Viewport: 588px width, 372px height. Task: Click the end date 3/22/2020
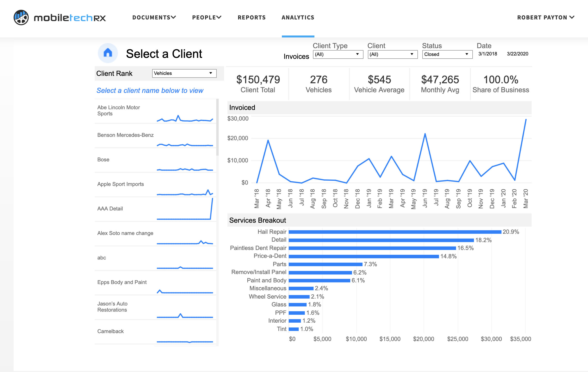[x=517, y=54]
